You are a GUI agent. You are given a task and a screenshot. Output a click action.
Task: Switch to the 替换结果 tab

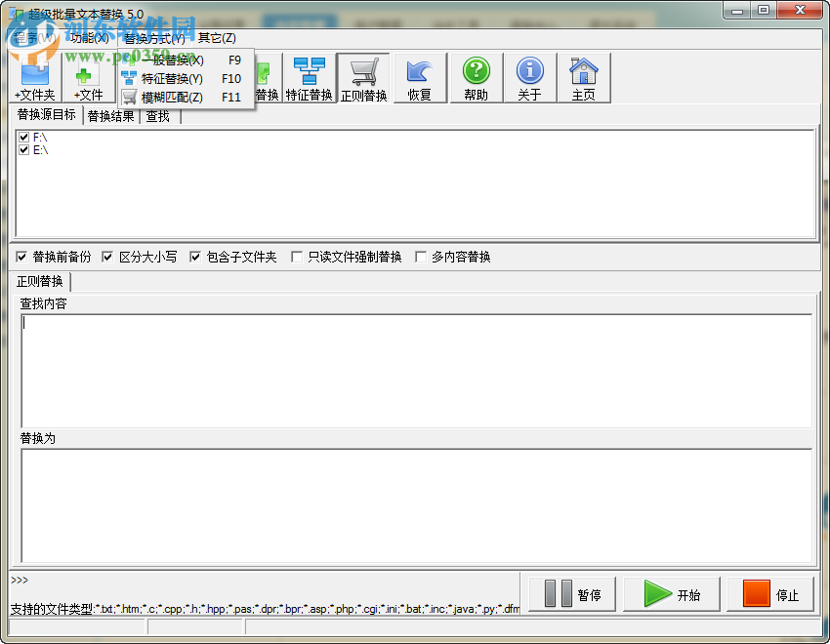click(x=110, y=115)
